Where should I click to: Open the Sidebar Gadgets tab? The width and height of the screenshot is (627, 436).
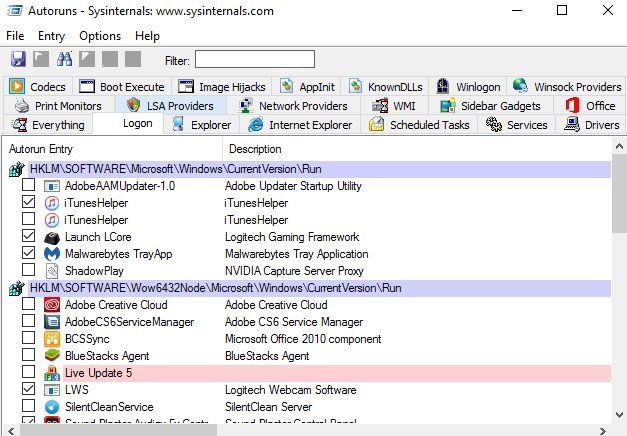[490, 106]
